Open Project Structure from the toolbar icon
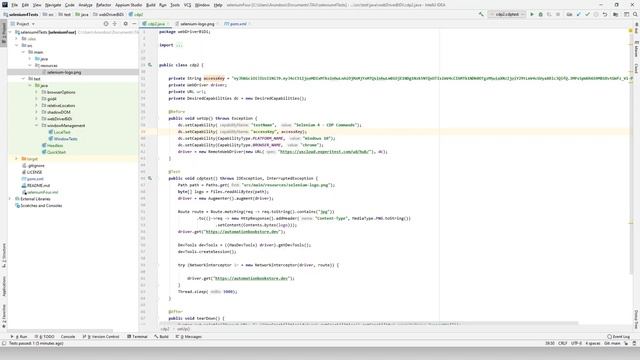This screenshot has width=640, height=360. click(616, 14)
